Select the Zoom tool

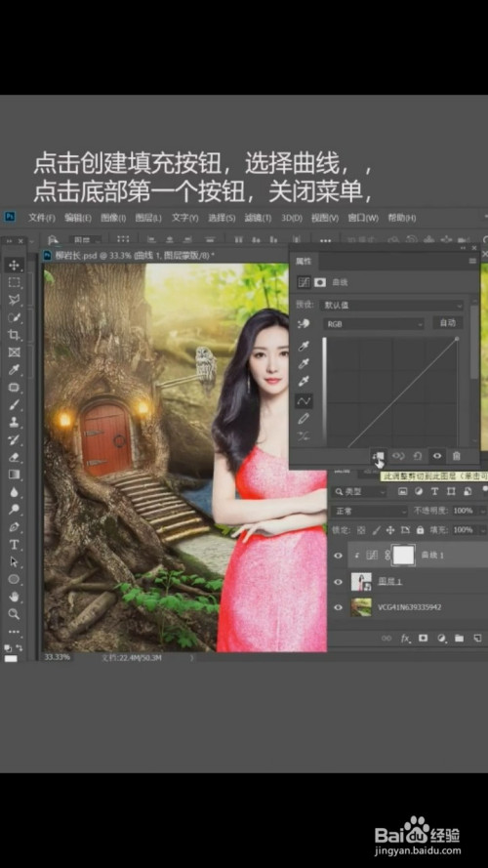click(x=14, y=614)
